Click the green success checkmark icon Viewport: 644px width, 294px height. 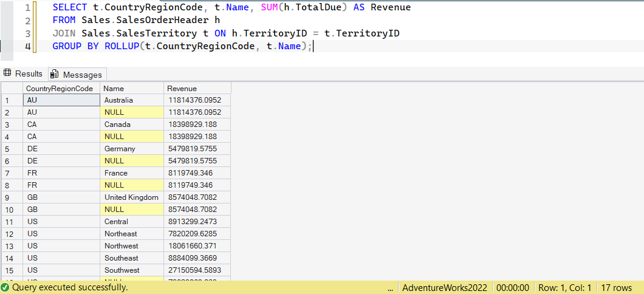coord(5,287)
